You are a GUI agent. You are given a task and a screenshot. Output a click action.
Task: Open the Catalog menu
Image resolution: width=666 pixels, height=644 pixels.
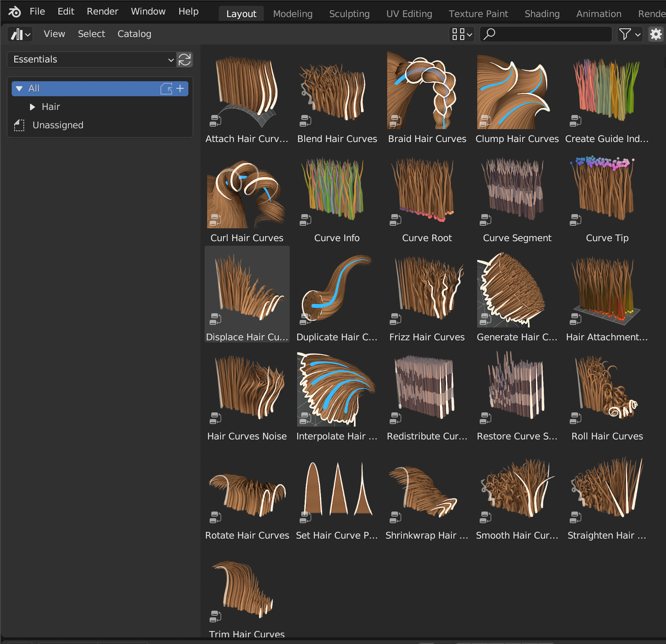[x=134, y=34]
